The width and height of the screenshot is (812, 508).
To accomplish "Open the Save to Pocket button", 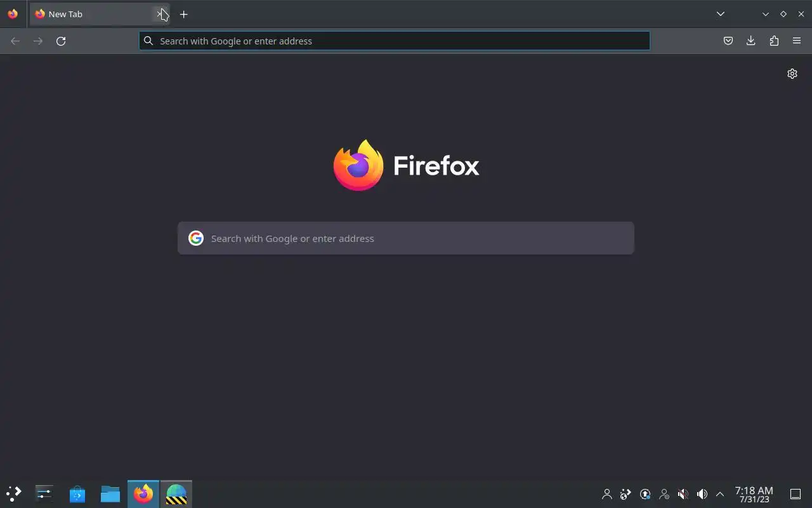I will pos(728,41).
